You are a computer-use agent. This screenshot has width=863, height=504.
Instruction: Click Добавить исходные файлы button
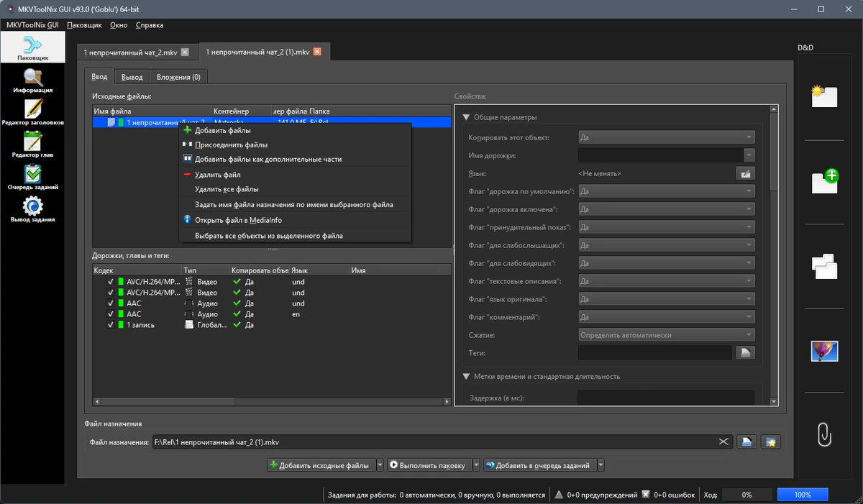click(321, 465)
